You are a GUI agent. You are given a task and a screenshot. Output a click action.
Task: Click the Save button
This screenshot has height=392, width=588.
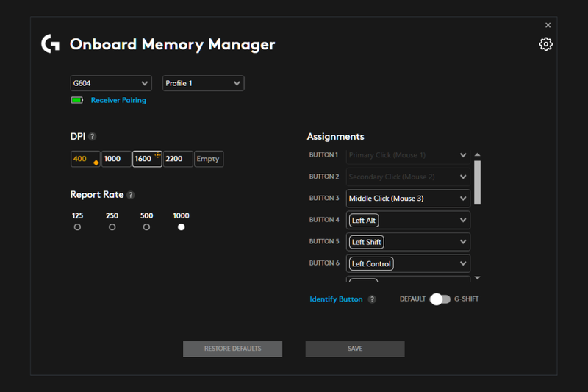[x=355, y=349]
